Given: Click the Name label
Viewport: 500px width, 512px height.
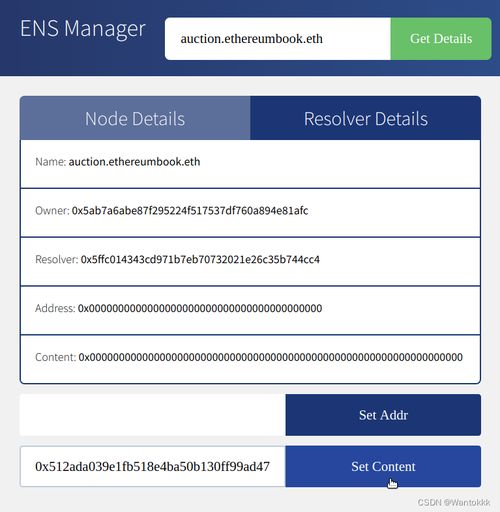Looking at the screenshot, I should coord(51,162).
